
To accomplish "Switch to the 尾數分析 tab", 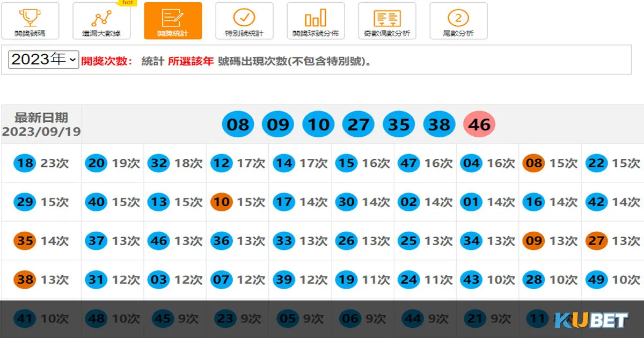I will (458, 21).
